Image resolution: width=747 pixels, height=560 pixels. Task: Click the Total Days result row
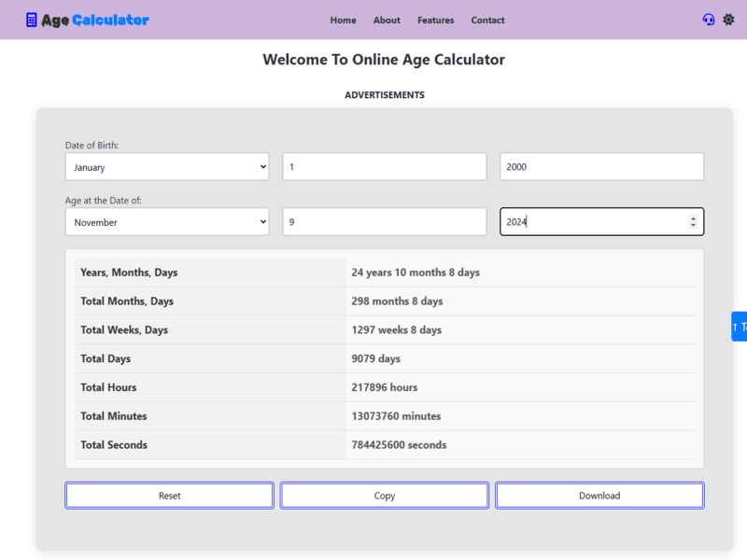384,358
